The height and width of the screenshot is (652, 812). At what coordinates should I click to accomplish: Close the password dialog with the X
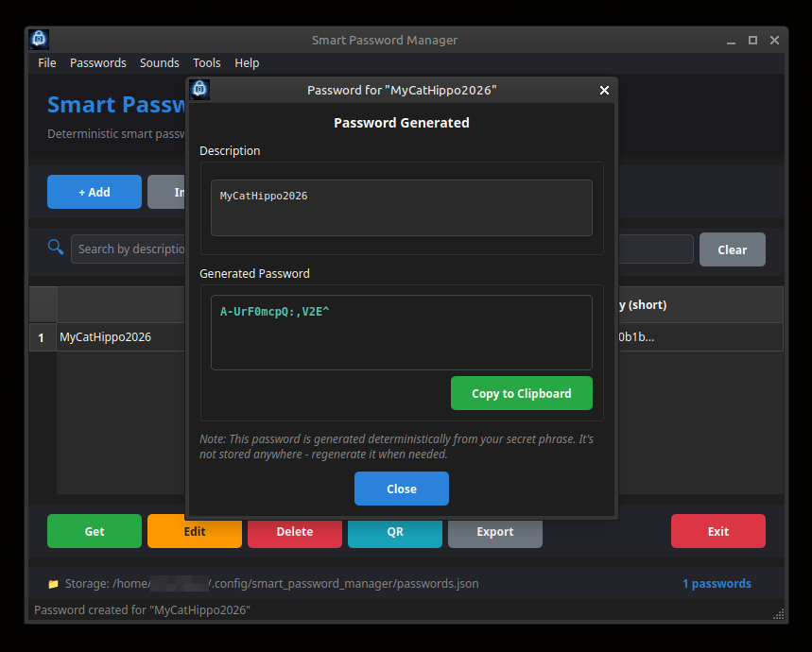pyautogui.click(x=604, y=90)
